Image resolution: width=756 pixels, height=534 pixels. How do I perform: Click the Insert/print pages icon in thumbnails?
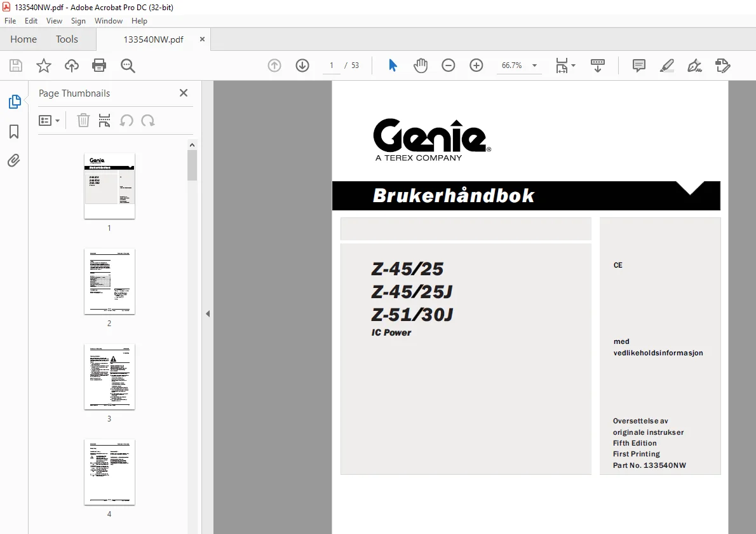pyautogui.click(x=104, y=121)
